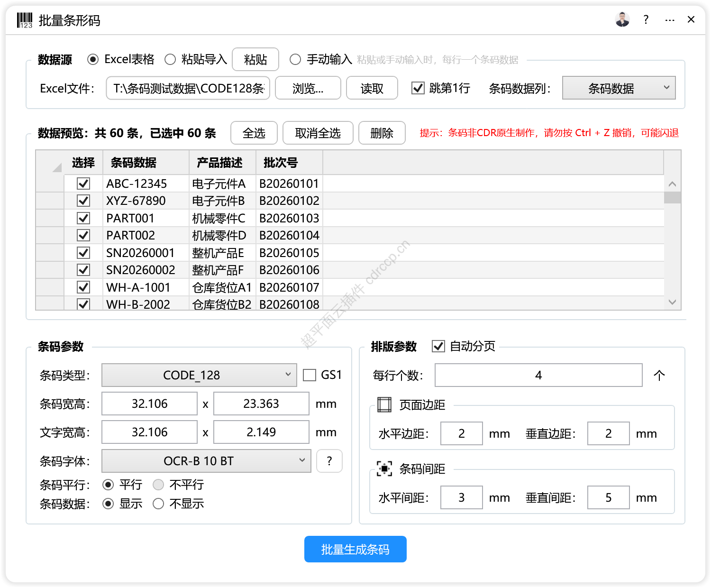Screen dimensions: 711x588
Task: Select the Excel表格 data source option
Action: [93, 59]
